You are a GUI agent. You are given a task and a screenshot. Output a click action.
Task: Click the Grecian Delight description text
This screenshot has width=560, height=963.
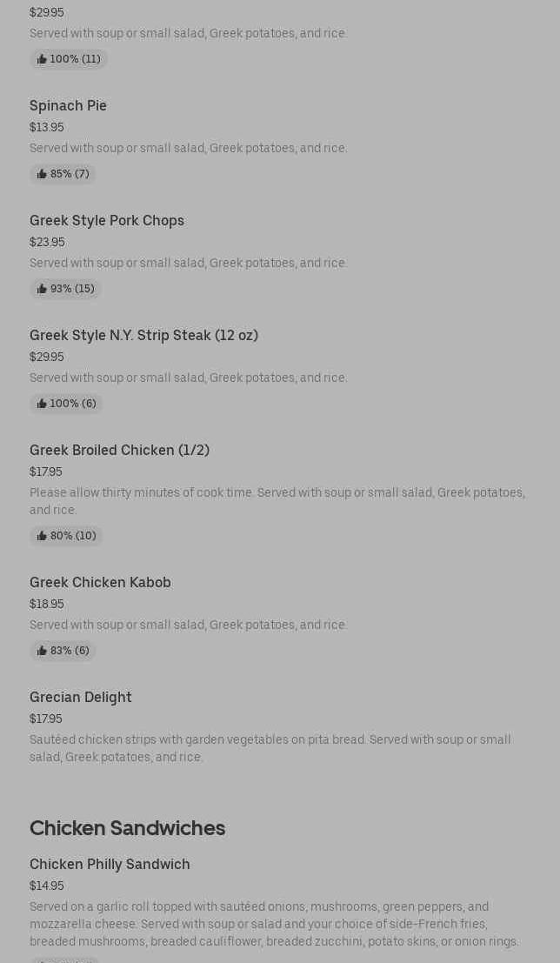270,748
